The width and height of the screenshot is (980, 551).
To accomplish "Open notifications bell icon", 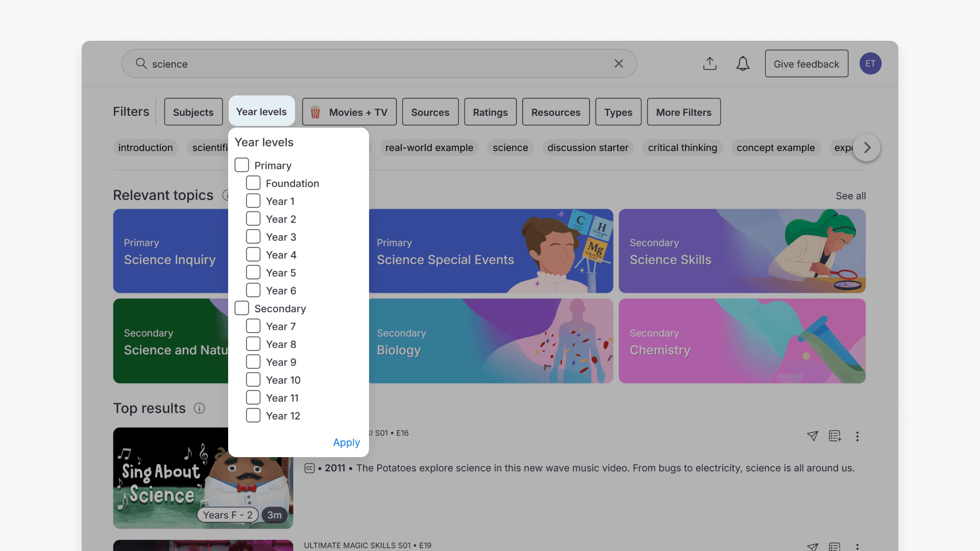I will pyautogui.click(x=743, y=64).
